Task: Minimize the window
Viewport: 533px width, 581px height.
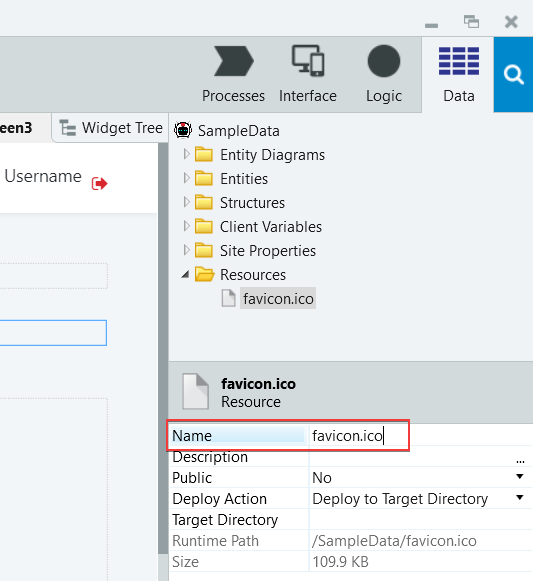Action: (x=431, y=25)
